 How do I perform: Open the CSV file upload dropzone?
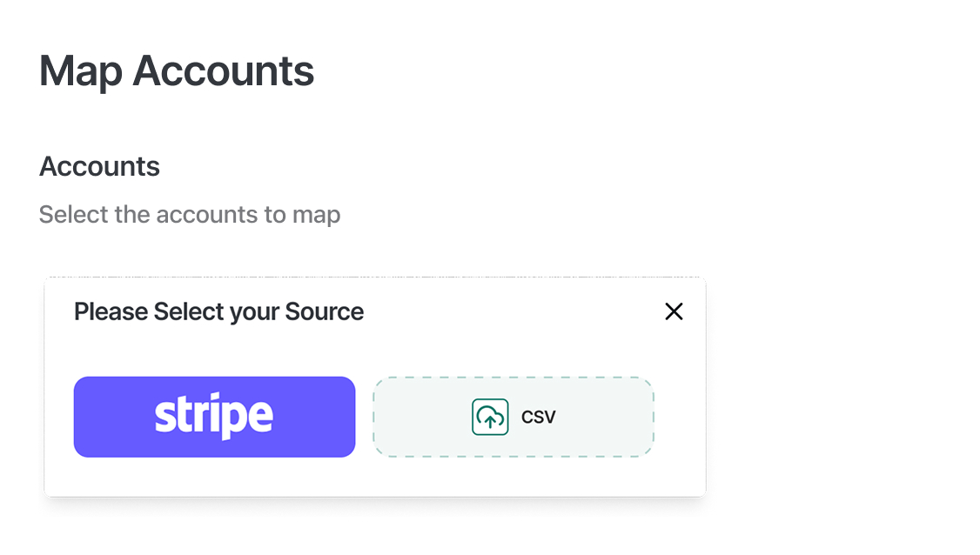coord(513,417)
